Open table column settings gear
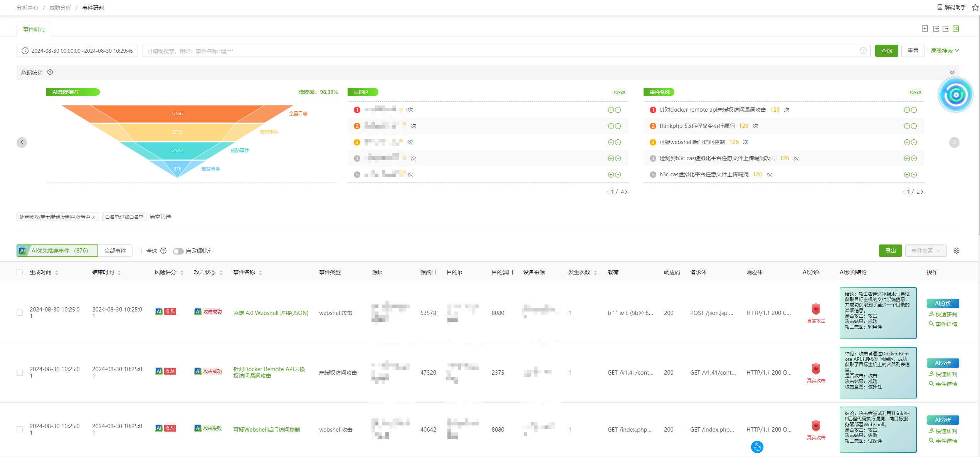The height and width of the screenshot is (457, 980). [x=956, y=251]
